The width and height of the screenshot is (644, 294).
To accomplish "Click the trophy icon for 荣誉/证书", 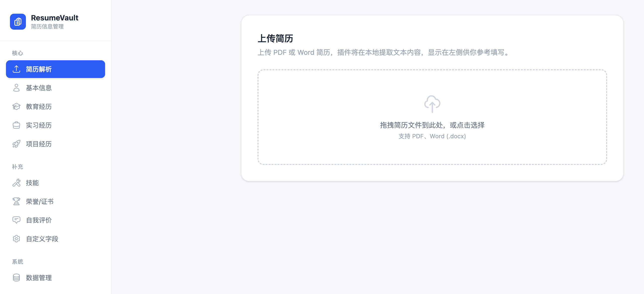I will 16,201.
